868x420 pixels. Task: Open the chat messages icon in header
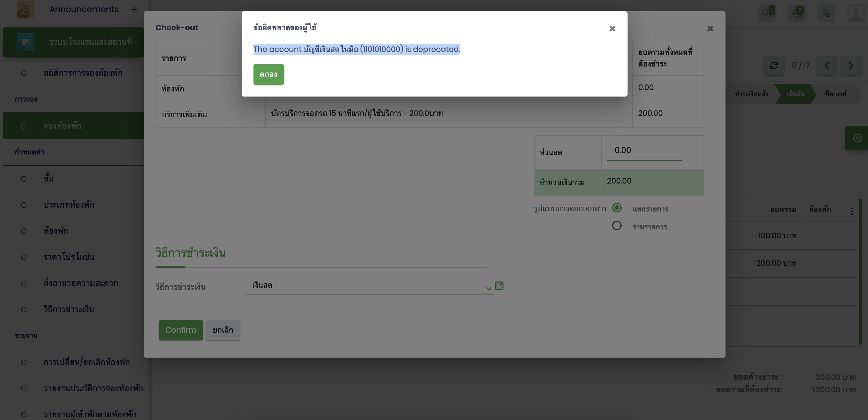(767, 13)
